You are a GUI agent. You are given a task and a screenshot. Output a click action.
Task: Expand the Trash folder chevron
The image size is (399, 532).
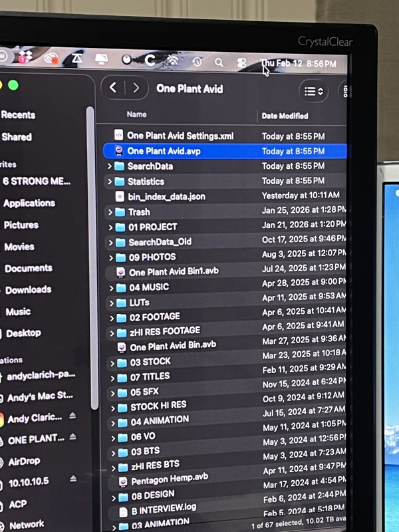point(110,212)
